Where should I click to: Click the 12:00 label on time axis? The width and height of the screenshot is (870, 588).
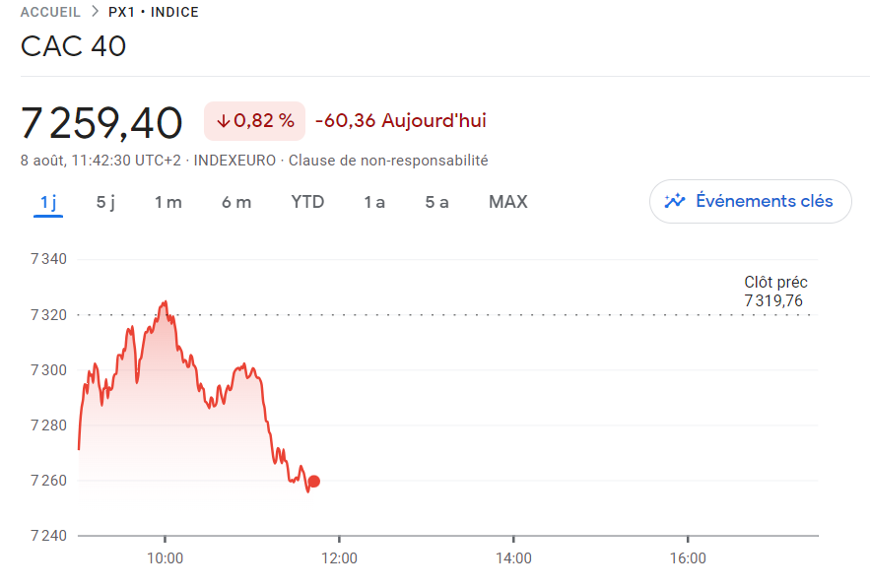click(x=339, y=558)
